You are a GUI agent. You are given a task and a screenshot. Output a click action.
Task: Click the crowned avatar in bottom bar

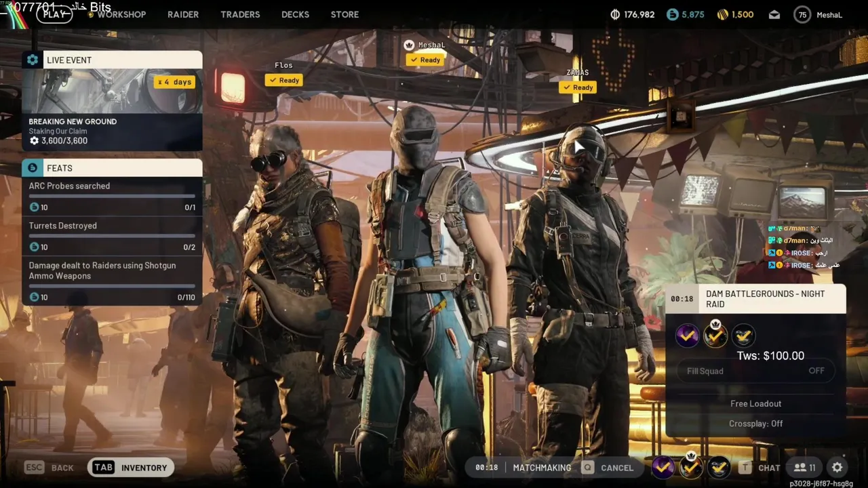[690, 466]
